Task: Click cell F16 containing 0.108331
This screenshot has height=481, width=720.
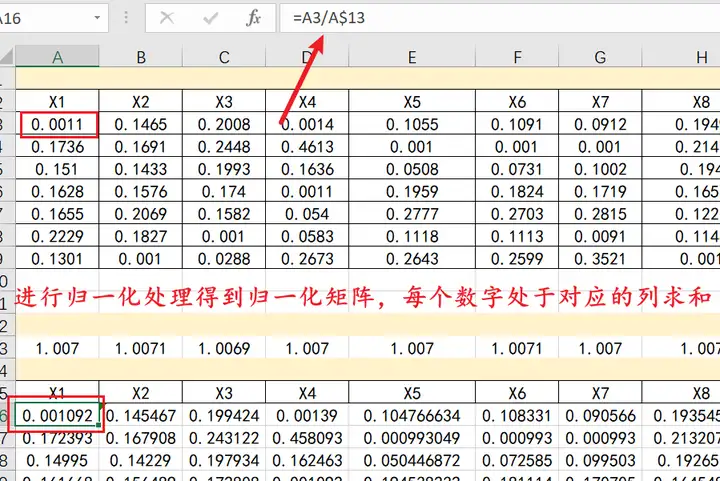Action: point(517,415)
